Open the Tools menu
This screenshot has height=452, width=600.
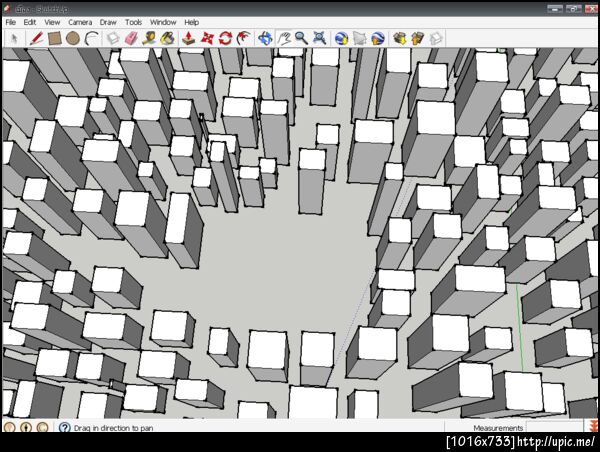click(134, 22)
